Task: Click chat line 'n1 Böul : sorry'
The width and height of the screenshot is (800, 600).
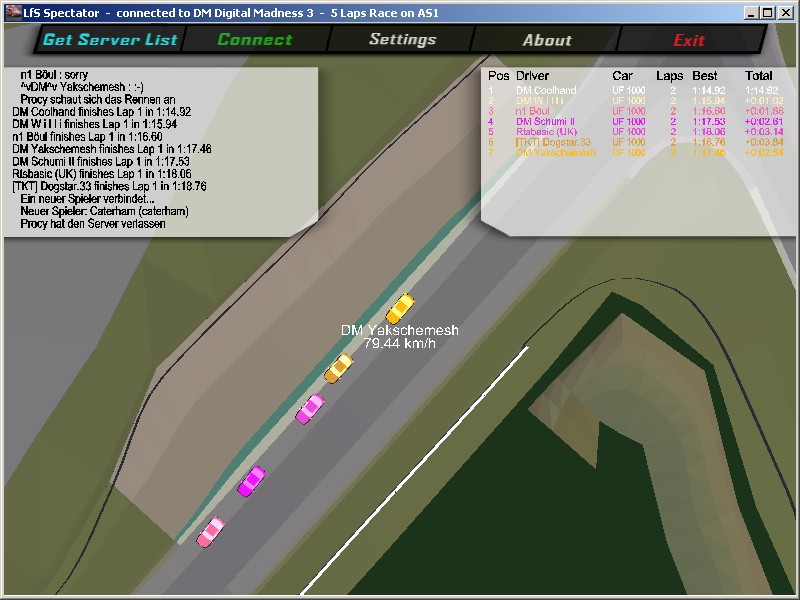Action: pos(54,75)
